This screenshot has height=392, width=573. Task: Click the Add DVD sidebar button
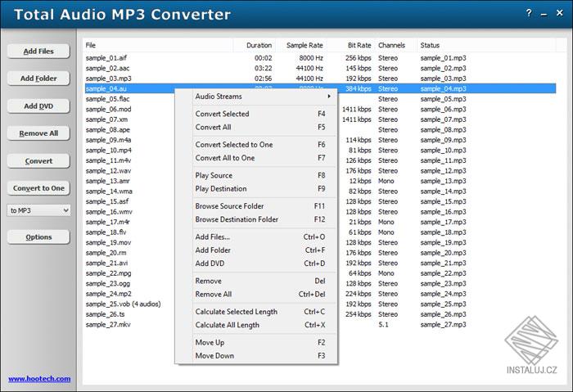point(38,106)
